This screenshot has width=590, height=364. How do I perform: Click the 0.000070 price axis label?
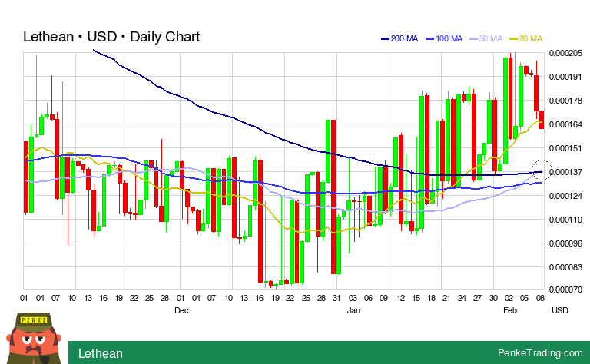click(565, 290)
